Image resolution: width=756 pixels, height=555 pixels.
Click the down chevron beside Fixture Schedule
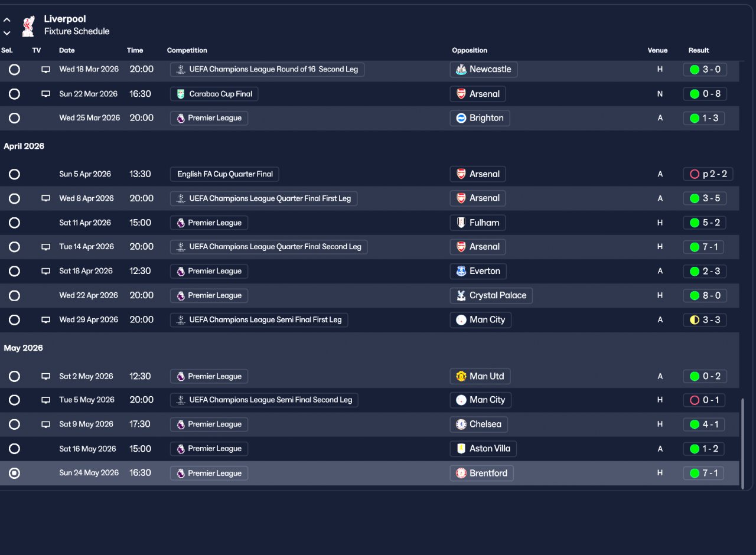(x=7, y=33)
